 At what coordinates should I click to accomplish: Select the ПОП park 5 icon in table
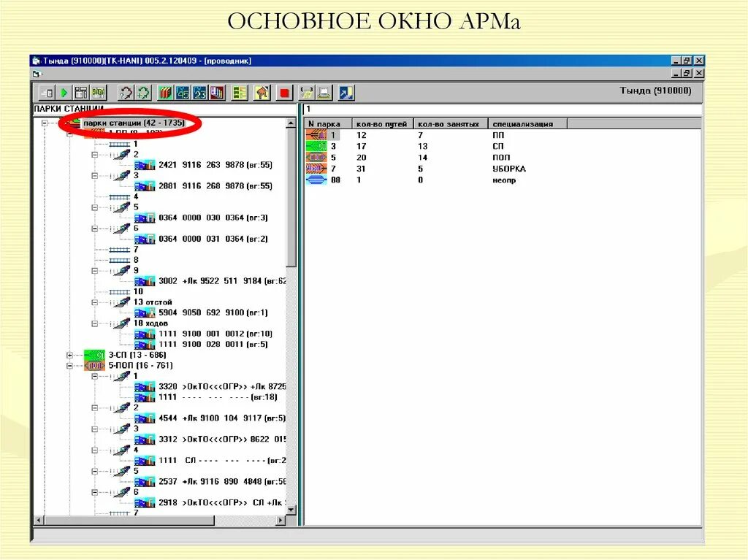tap(316, 158)
